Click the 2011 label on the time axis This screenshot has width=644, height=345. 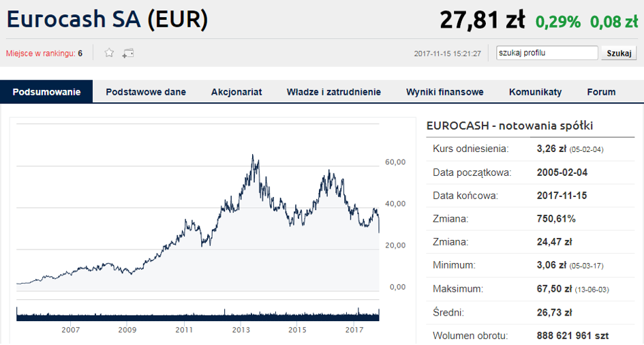(x=184, y=330)
